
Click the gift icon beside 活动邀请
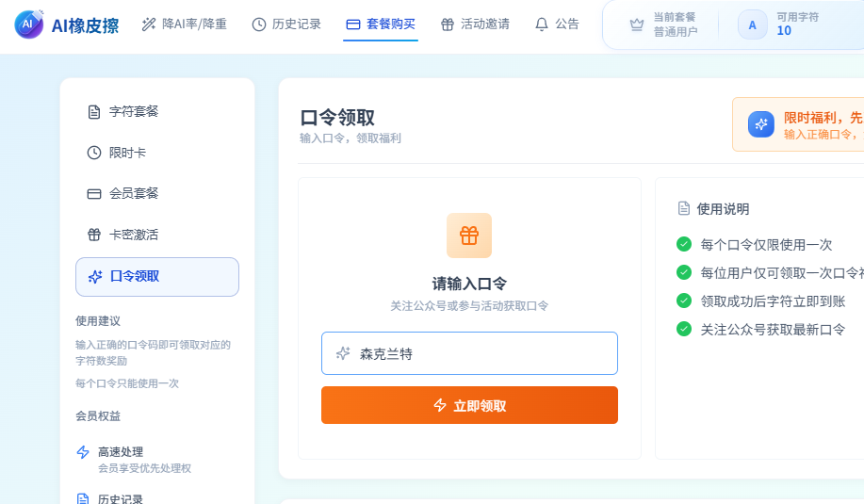pos(448,24)
